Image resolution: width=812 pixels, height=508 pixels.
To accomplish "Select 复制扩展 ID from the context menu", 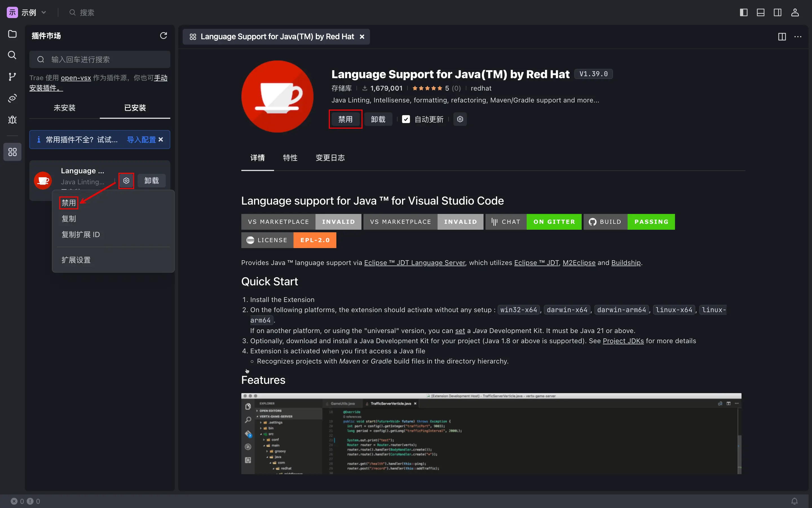I will [x=81, y=235].
